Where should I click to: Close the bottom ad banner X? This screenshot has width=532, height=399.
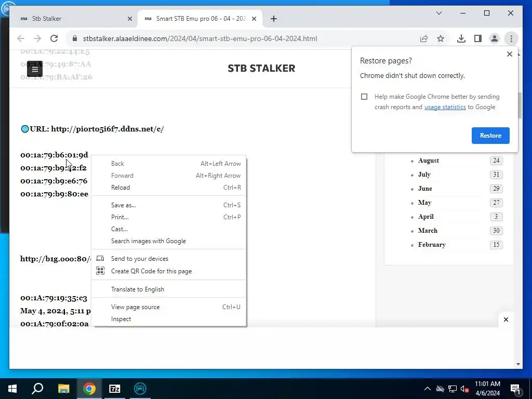(506, 320)
